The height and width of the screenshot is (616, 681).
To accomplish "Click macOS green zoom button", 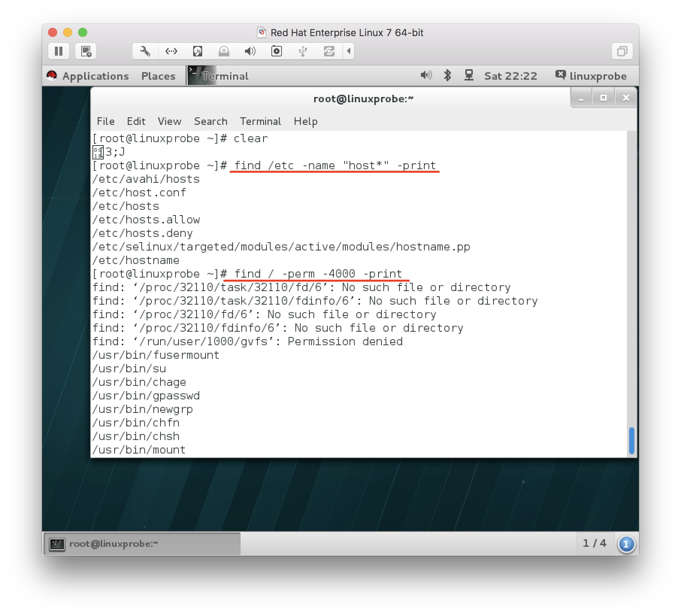I will pos(83,32).
